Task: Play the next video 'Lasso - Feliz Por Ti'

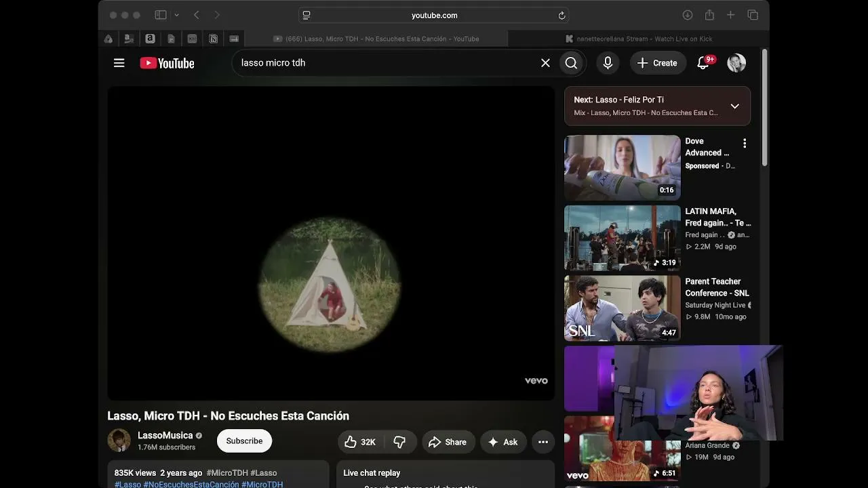Action: pos(618,100)
